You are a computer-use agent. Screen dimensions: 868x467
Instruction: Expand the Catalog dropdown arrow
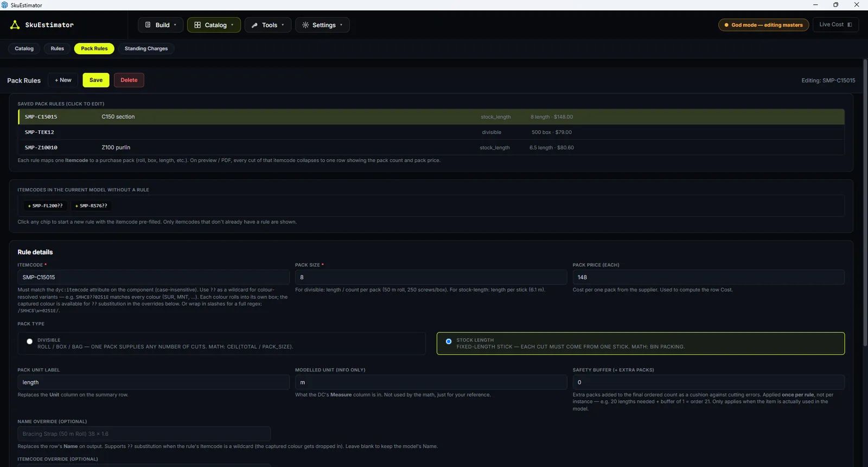click(x=232, y=25)
